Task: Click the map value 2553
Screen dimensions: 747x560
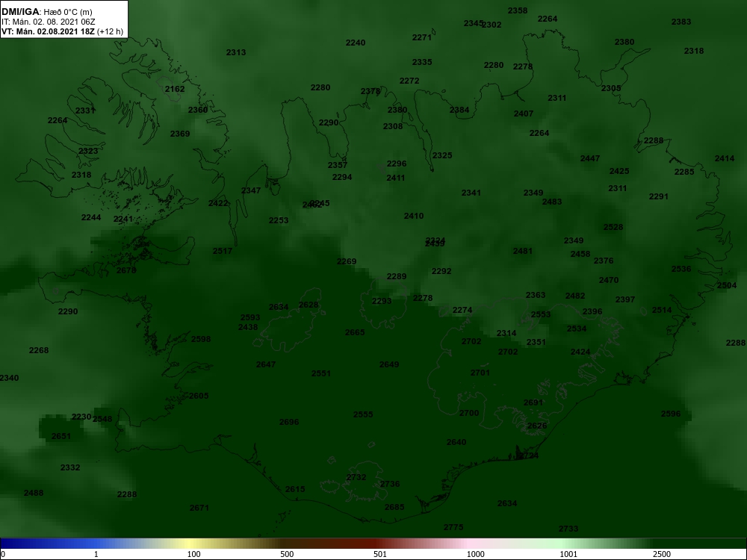Action: 541,314
